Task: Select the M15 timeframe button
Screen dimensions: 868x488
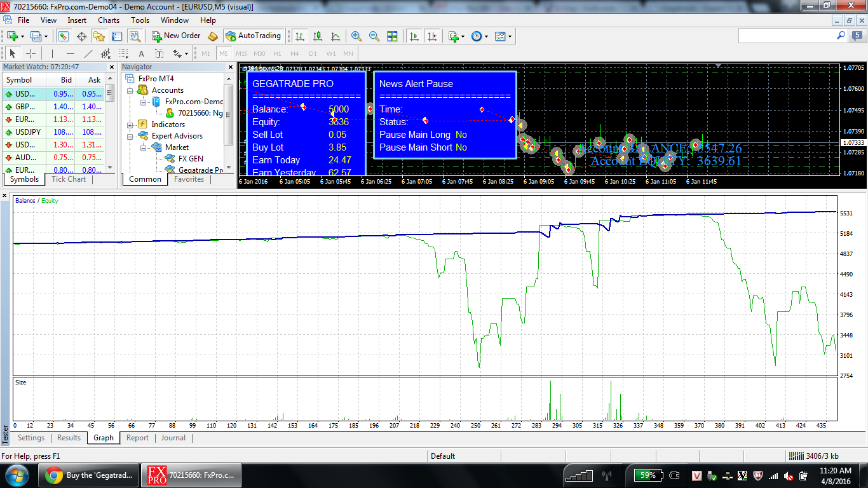Action: pyautogui.click(x=241, y=54)
